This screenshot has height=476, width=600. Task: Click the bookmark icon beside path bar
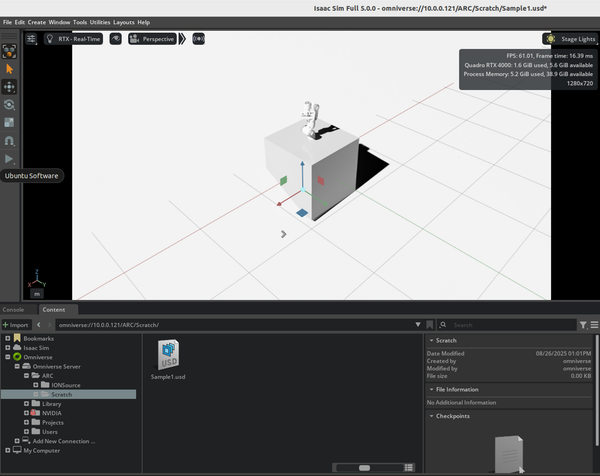[x=430, y=325]
